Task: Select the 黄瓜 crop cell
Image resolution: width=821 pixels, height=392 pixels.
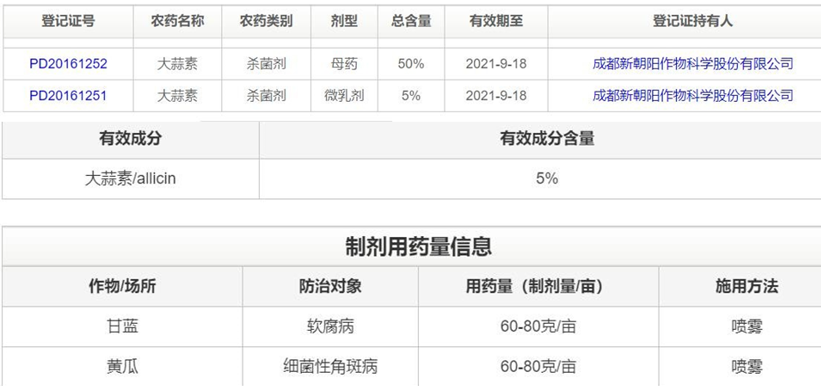Action: [x=123, y=367]
